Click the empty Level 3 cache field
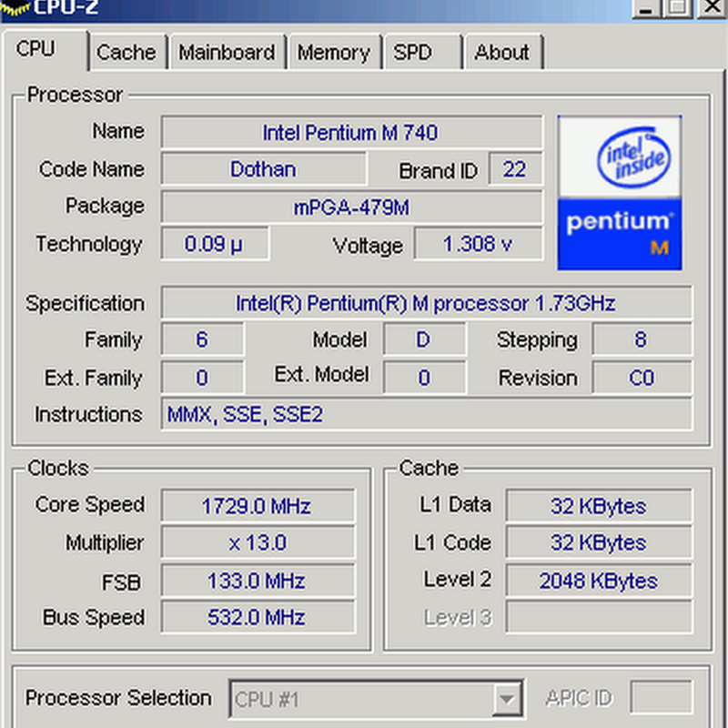This screenshot has width=728, height=728. tap(599, 617)
